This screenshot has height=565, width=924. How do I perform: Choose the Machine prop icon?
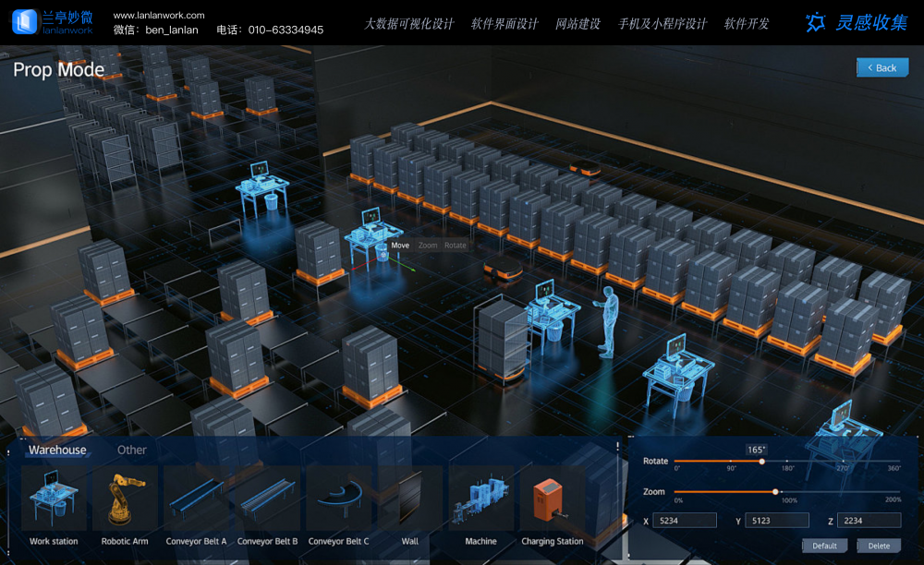click(x=480, y=499)
